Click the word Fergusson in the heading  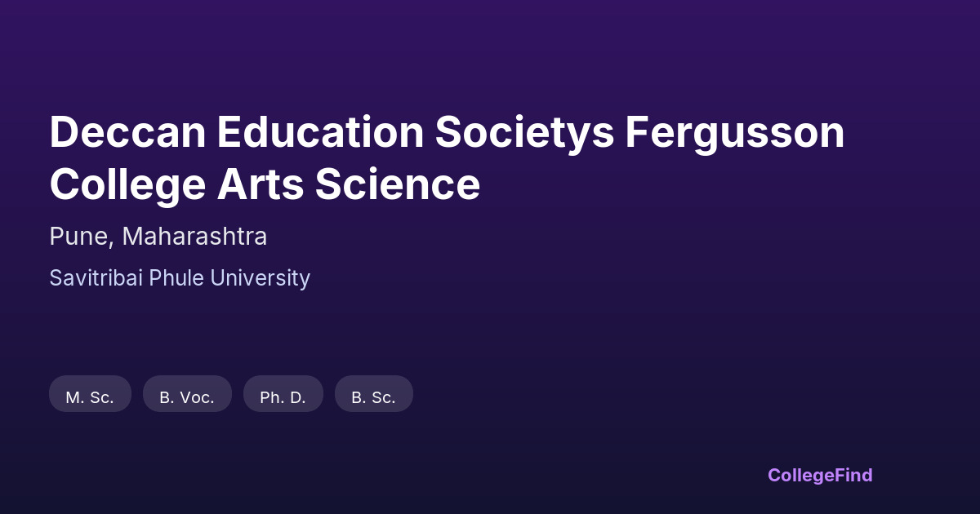point(735,132)
